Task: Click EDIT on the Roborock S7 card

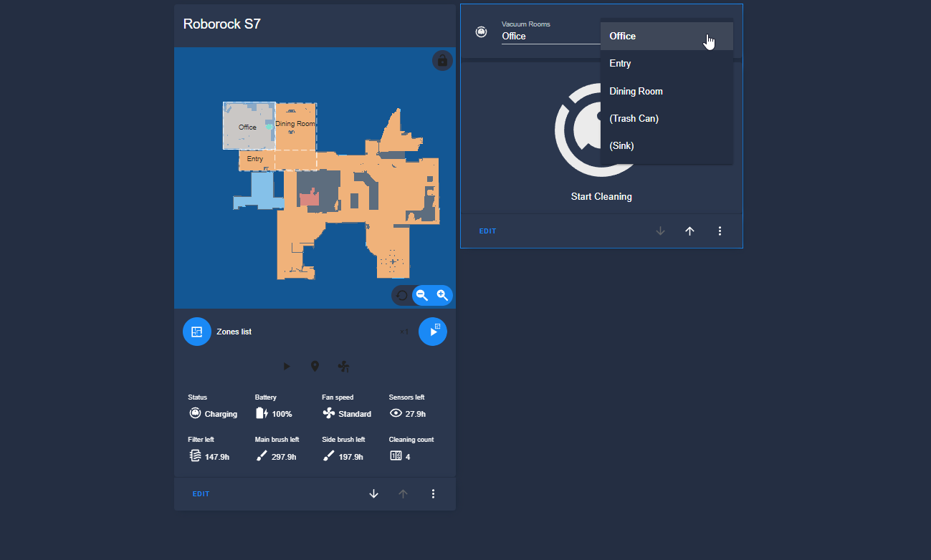Action: [x=201, y=494]
